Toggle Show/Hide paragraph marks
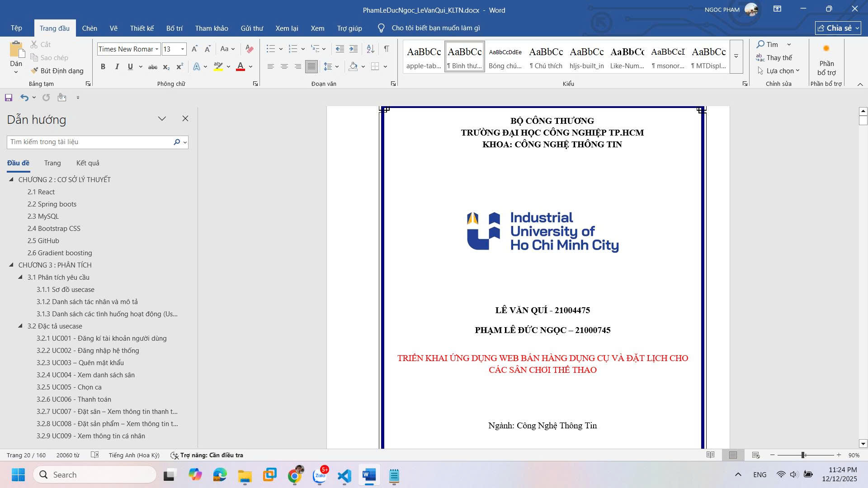 [x=387, y=49]
